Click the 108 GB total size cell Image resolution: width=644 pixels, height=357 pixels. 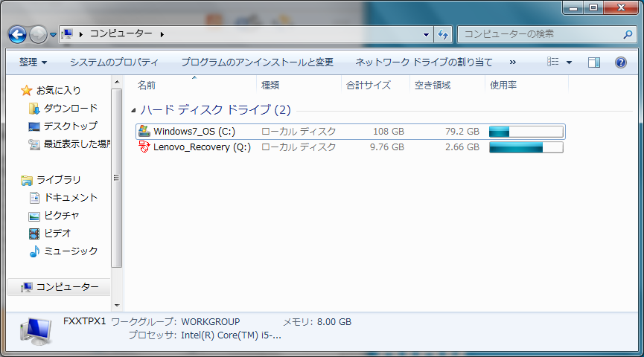point(389,132)
